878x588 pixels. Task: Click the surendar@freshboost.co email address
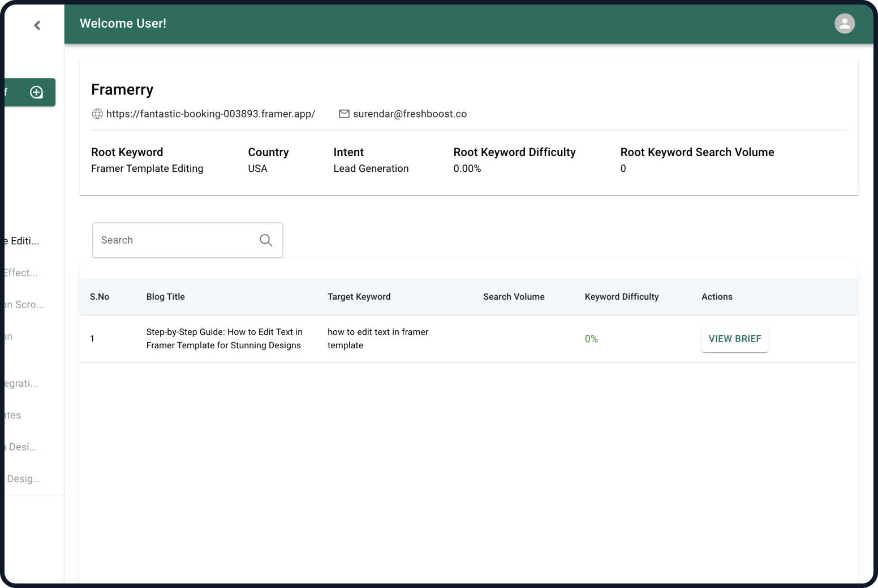[410, 114]
